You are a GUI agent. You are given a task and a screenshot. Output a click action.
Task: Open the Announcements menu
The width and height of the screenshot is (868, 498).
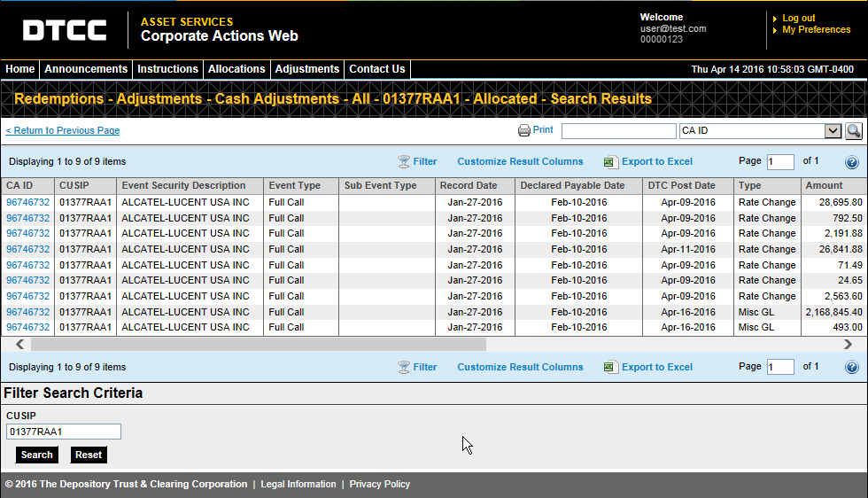pyautogui.click(x=86, y=69)
